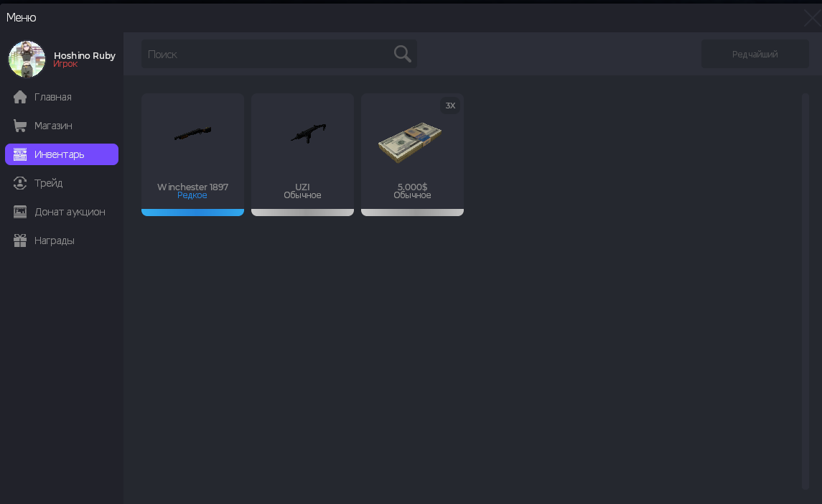Click the magnifier icon in search bar
The width and height of the screenshot is (822, 504).
[x=402, y=54]
